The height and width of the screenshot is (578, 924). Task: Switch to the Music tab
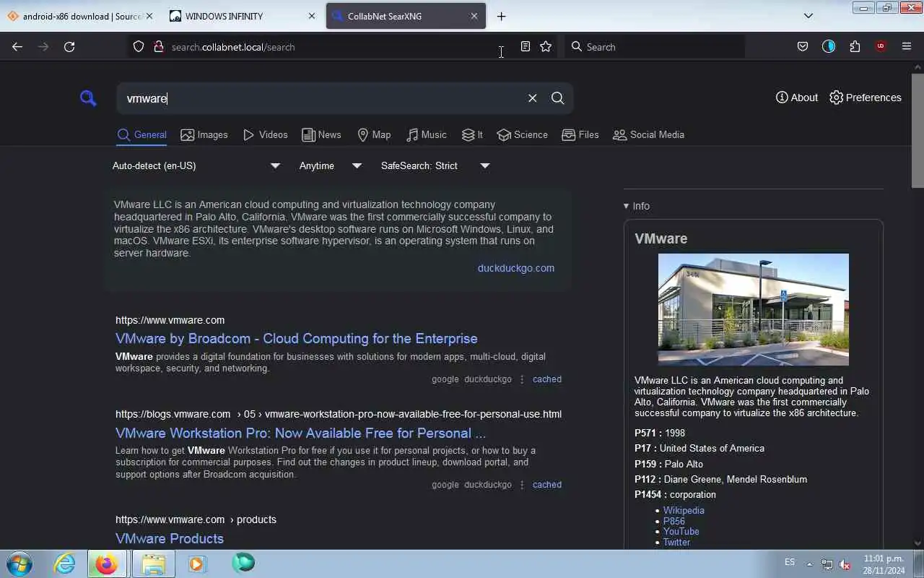coord(426,135)
